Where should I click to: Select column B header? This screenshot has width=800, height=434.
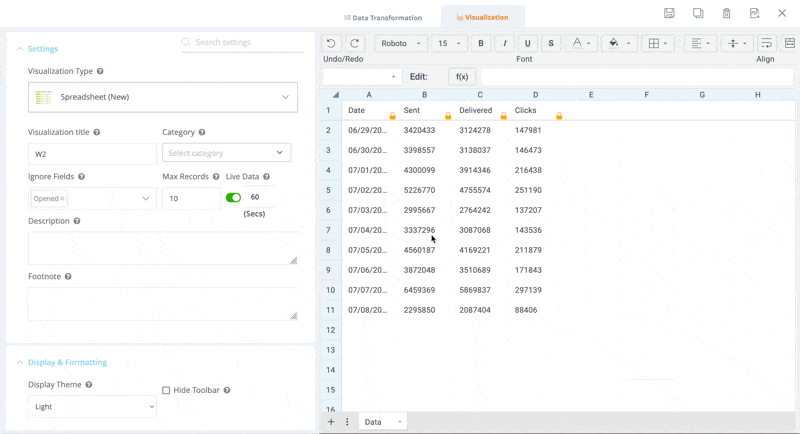click(424, 95)
